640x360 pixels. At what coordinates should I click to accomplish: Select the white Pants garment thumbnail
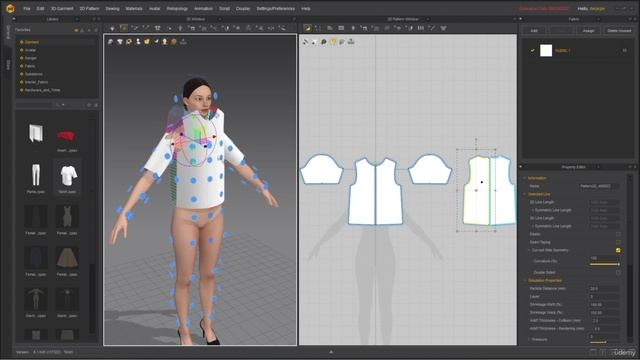(x=36, y=178)
